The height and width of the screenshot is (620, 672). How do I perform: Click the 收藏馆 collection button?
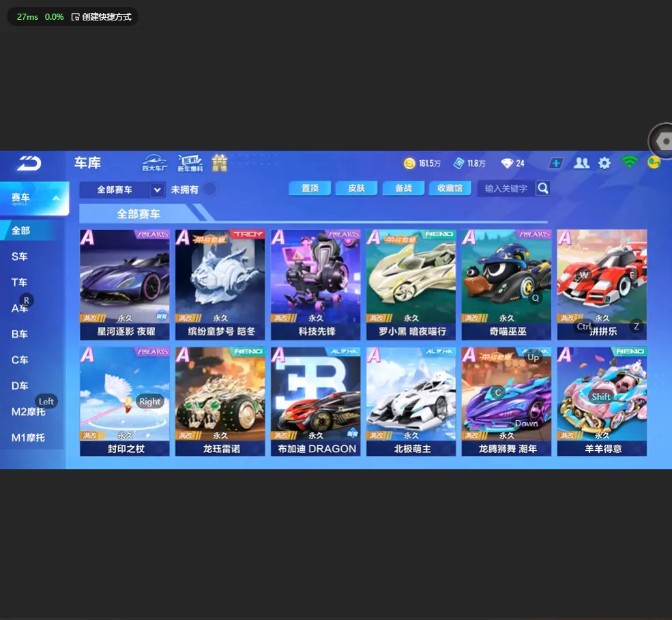point(450,188)
